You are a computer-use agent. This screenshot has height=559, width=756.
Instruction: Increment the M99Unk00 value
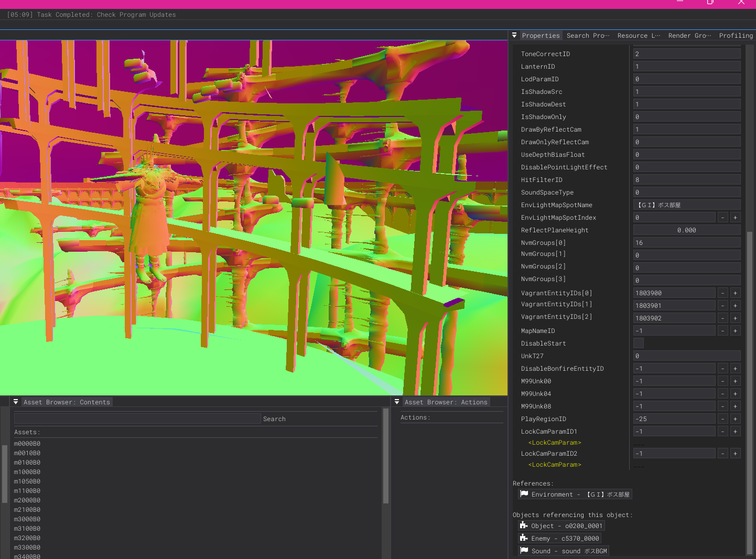(736, 381)
